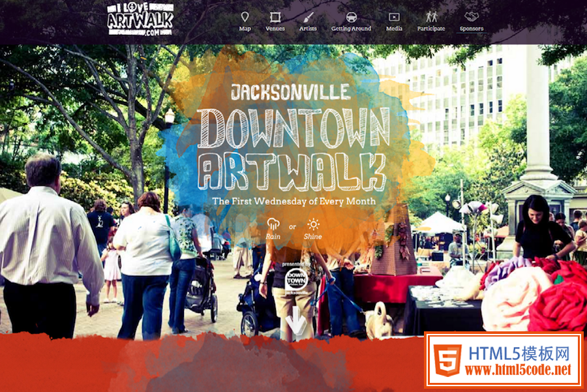Open the Map pin icon
This screenshot has width=587, height=392.
coord(245,17)
